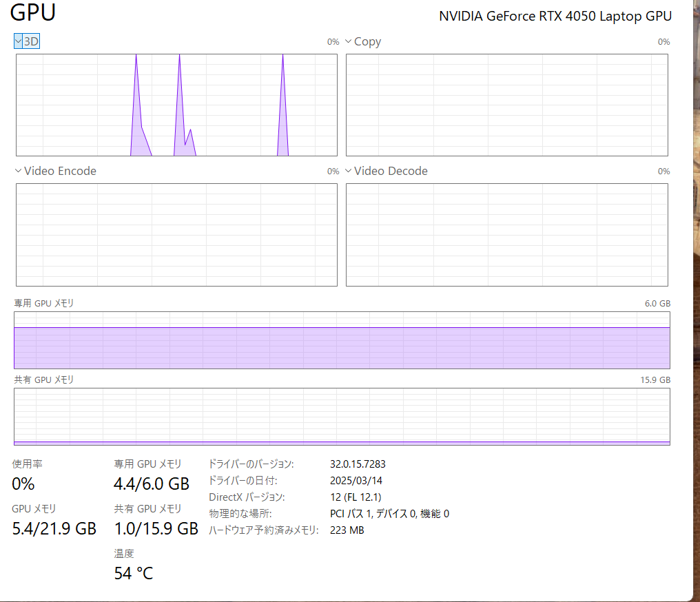Viewport: 700px width, 602px height.
Task: Select the 1.0/15.9 GB shared memory value
Action: click(x=156, y=528)
